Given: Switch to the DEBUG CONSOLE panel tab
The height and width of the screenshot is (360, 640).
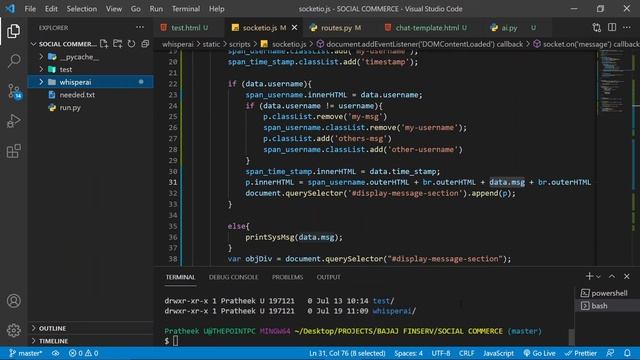Looking at the screenshot, I should click(x=233, y=277).
